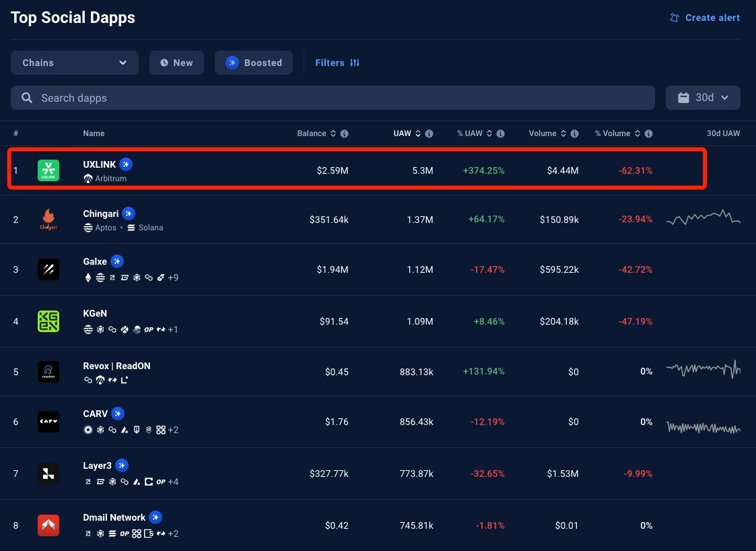Expand Galxe's +9 more chains

[x=173, y=278]
